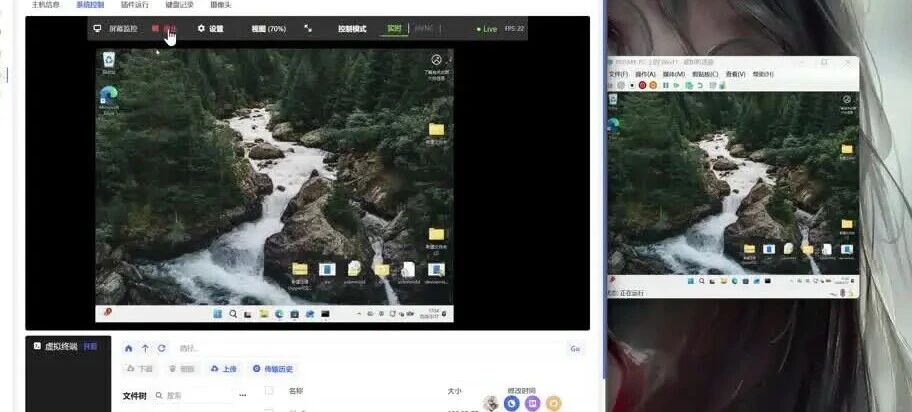Click the blue round floating icon
The image size is (912, 412).
(x=511, y=403)
